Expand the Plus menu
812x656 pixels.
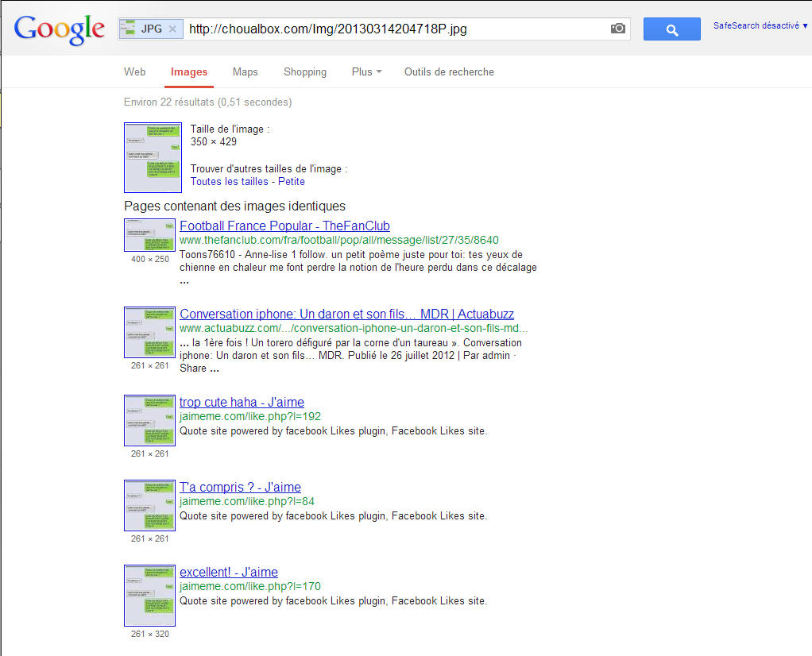click(x=366, y=71)
